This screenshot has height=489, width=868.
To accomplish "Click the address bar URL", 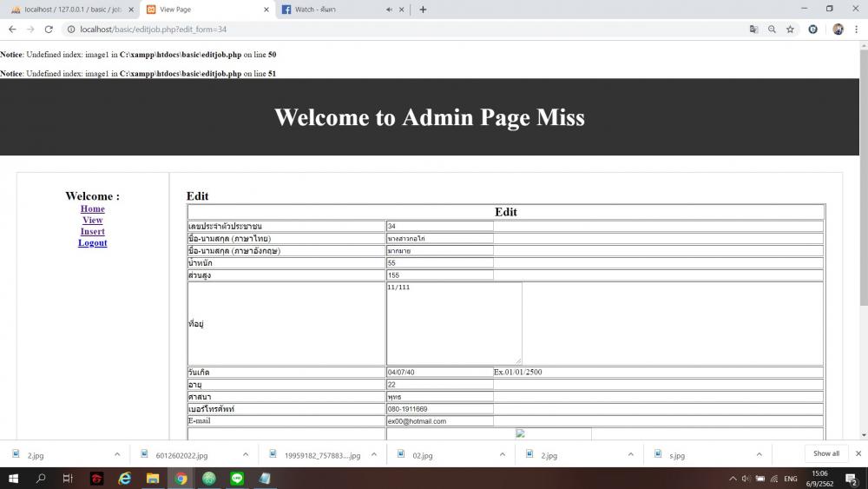I will tap(154, 30).
